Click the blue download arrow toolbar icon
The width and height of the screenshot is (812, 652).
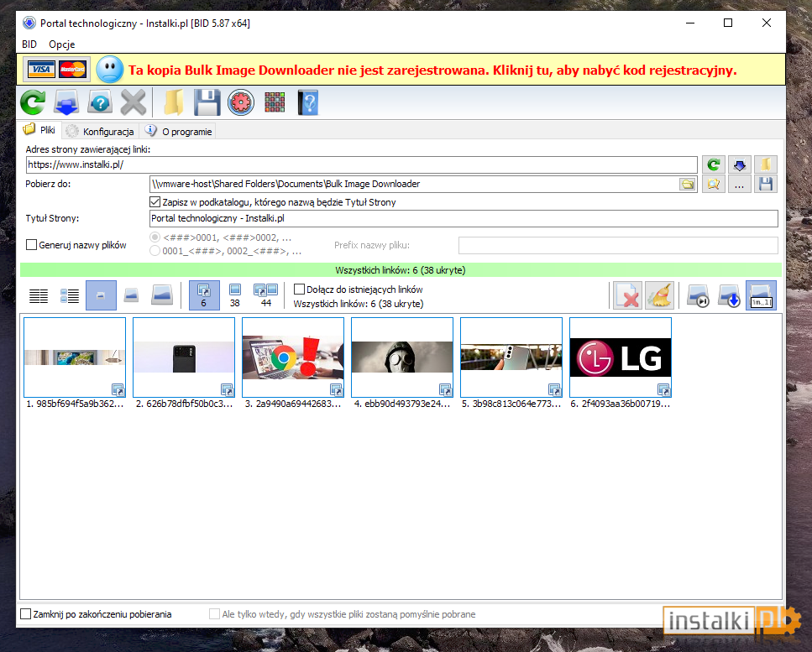click(66, 102)
